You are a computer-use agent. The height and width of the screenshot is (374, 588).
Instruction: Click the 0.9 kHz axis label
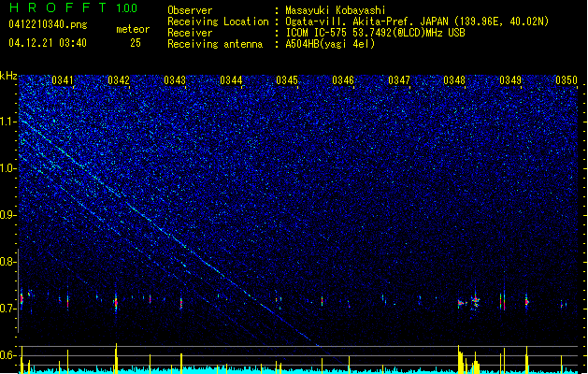[x=8, y=215]
